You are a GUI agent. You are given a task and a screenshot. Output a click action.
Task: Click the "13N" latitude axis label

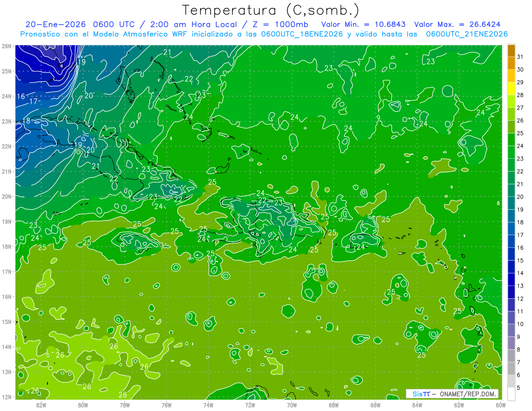[x=7, y=372]
